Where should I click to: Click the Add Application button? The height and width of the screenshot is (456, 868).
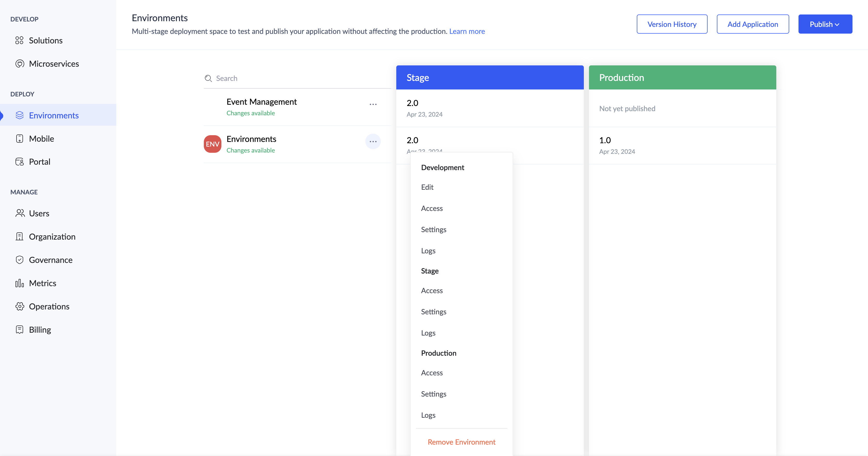pyautogui.click(x=753, y=24)
